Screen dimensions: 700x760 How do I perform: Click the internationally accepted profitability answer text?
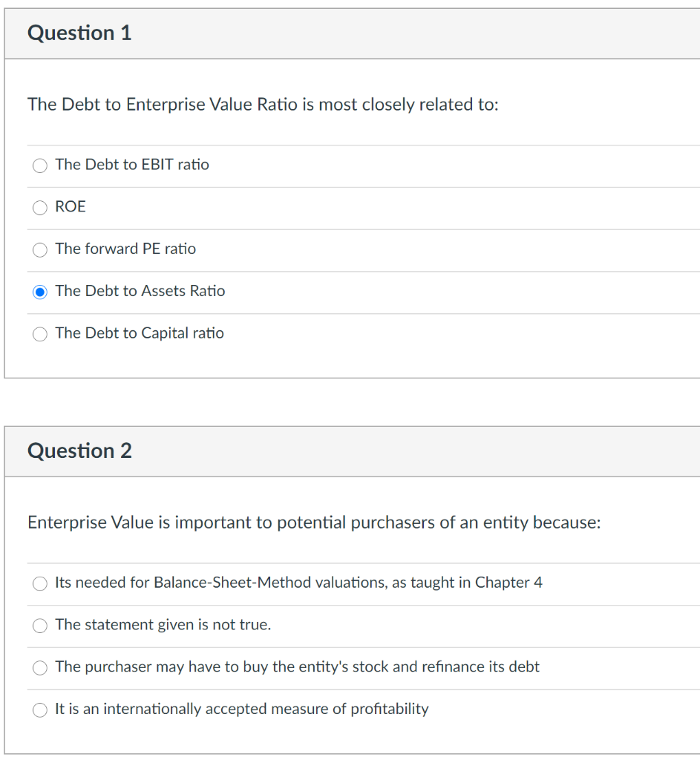[241, 709]
